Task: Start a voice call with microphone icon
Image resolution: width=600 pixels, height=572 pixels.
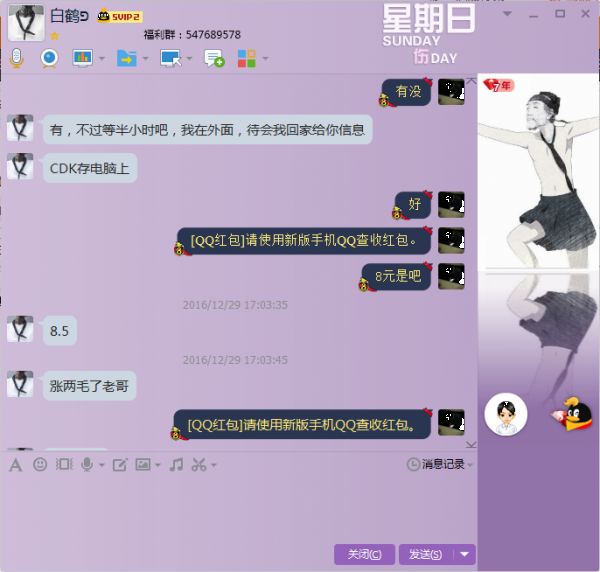Action: tap(16, 58)
